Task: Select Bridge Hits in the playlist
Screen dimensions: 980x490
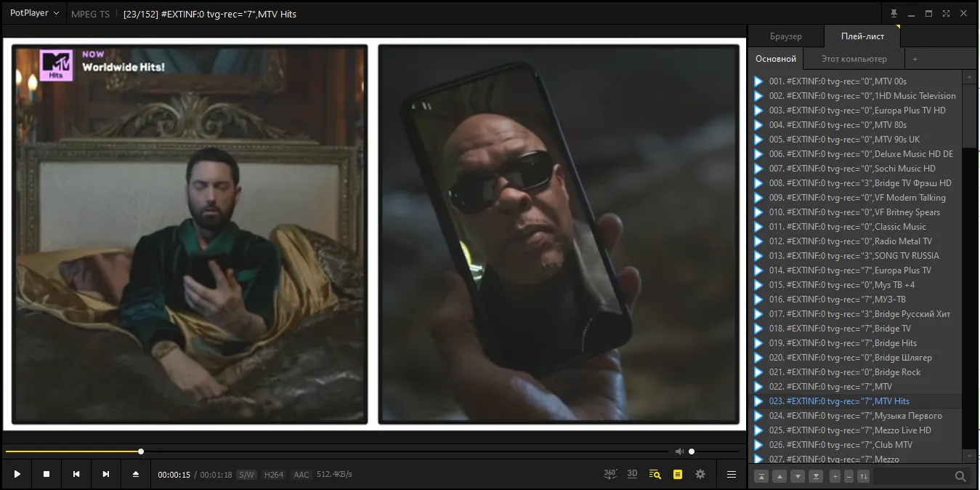Action: click(855, 343)
